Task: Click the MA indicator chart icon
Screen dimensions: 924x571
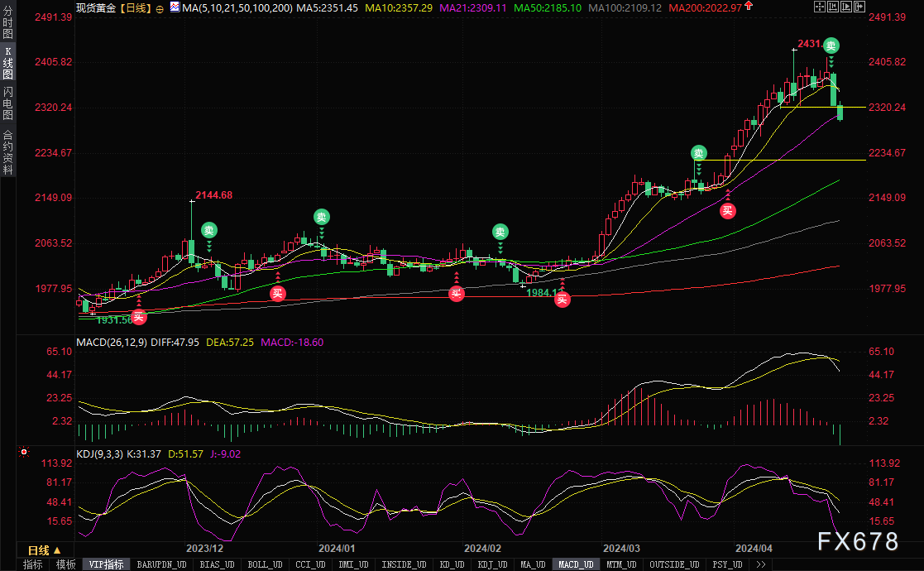Action: click(x=175, y=7)
